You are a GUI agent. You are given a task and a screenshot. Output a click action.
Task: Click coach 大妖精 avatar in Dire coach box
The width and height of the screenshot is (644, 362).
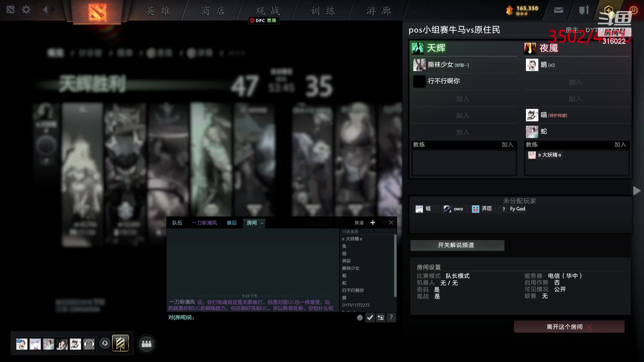point(532,155)
